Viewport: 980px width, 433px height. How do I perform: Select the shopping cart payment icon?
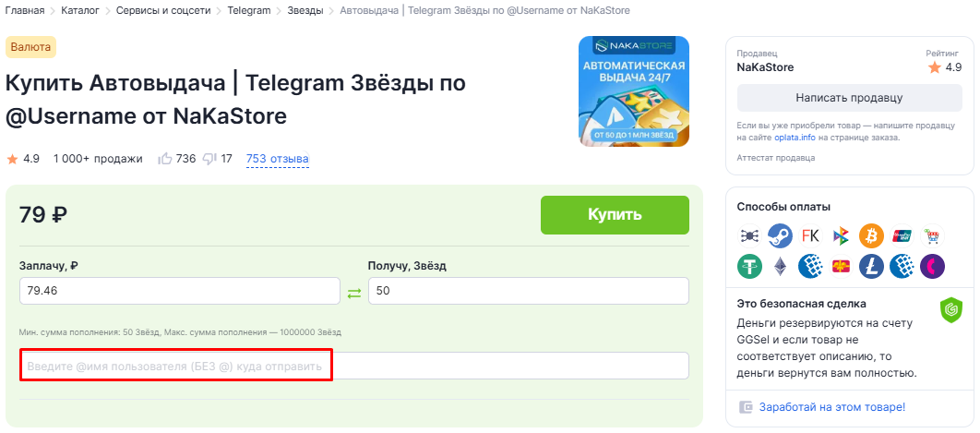(x=933, y=236)
